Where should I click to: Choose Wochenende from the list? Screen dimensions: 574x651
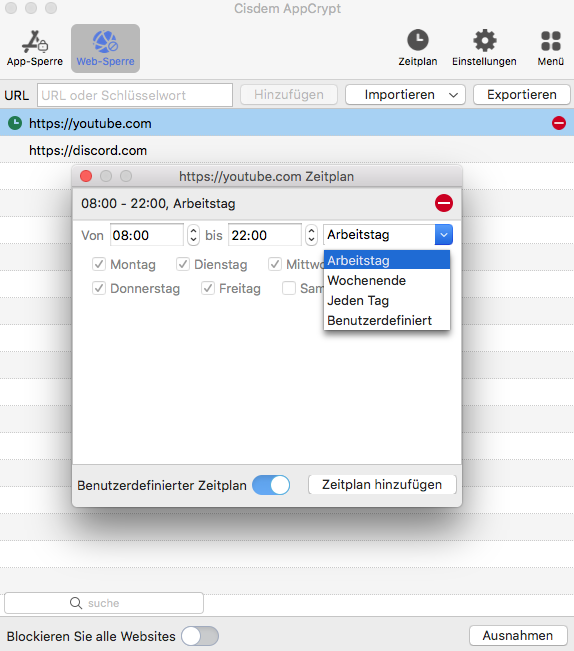(x=387, y=280)
